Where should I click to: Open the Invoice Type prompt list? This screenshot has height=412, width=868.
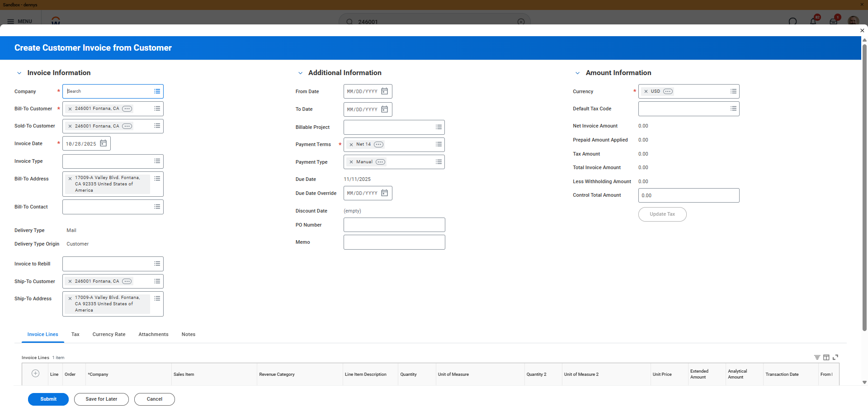(157, 161)
